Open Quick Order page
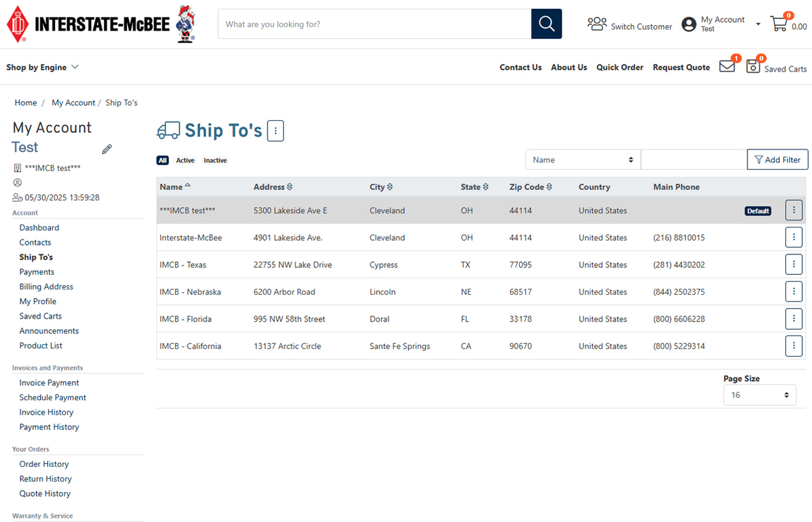The height and width of the screenshot is (522, 812). coord(619,67)
